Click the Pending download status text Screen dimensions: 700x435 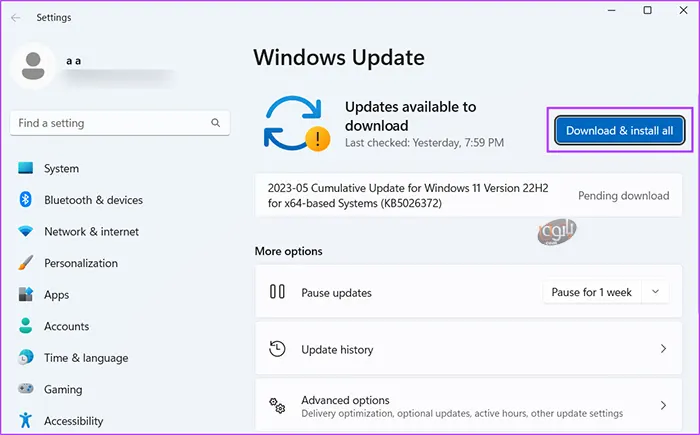[624, 196]
